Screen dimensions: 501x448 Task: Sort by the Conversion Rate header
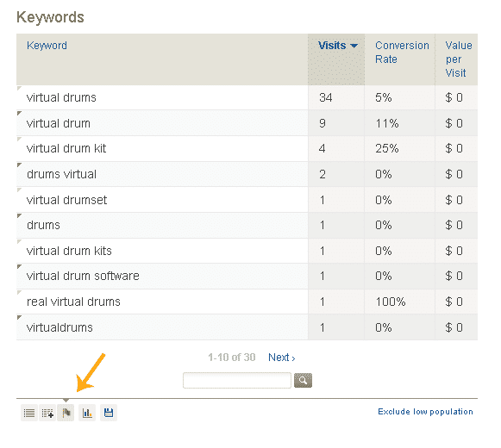[402, 53]
